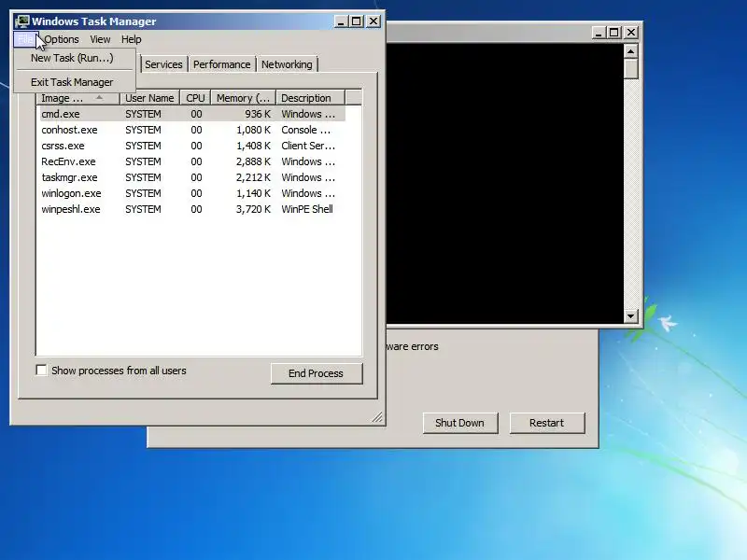
Task: Click console window scroll down arrow
Action: [631, 315]
